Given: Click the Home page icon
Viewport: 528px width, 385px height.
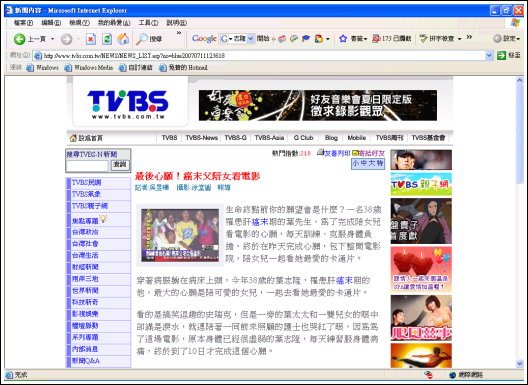Looking at the screenshot, I should [123, 39].
